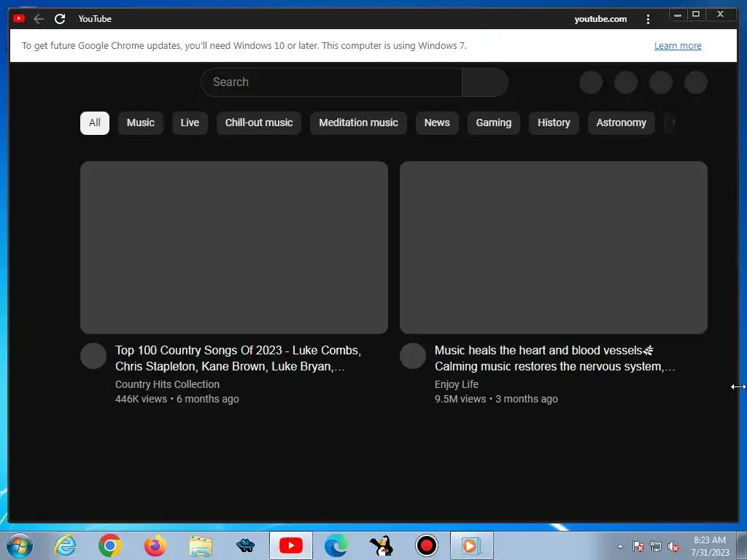
Task: Go back with the back arrow
Action: (39, 19)
